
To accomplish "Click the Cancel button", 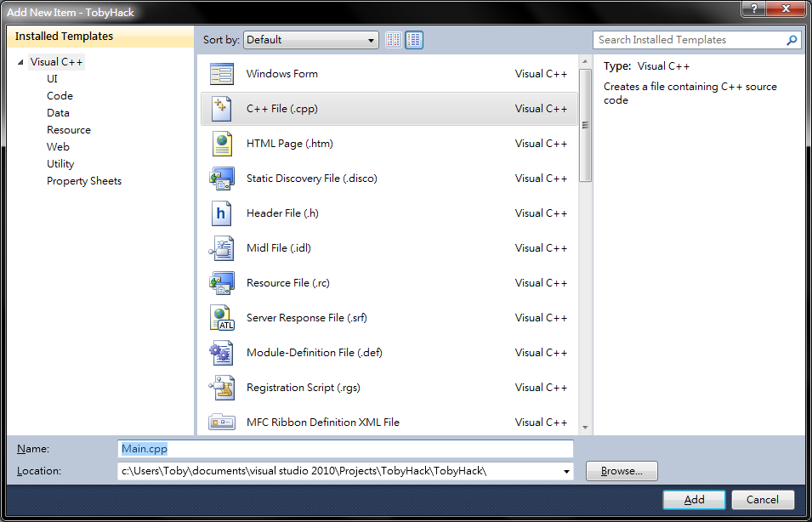I will [763, 500].
